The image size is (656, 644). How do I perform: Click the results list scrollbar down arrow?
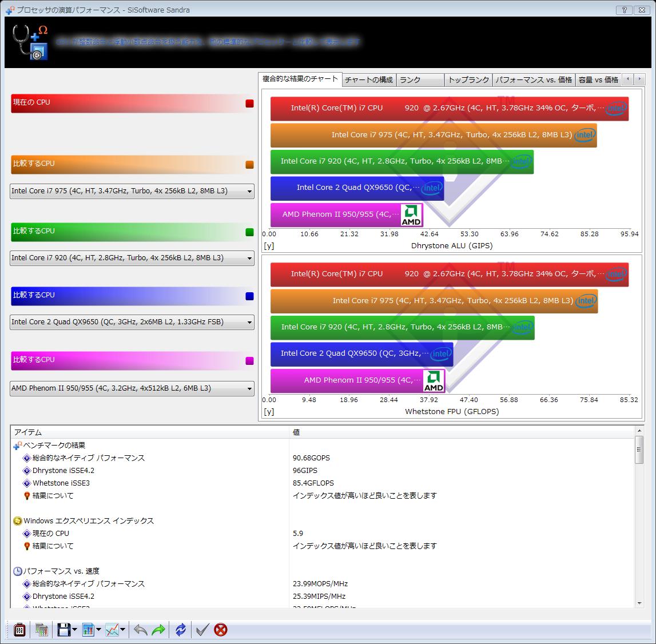[x=639, y=603]
